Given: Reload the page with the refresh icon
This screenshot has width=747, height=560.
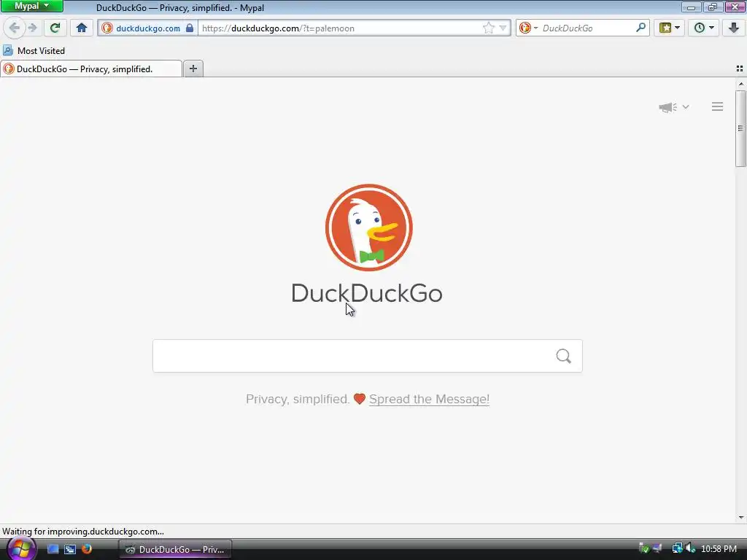Looking at the screenshot, I should click(55, 28).
